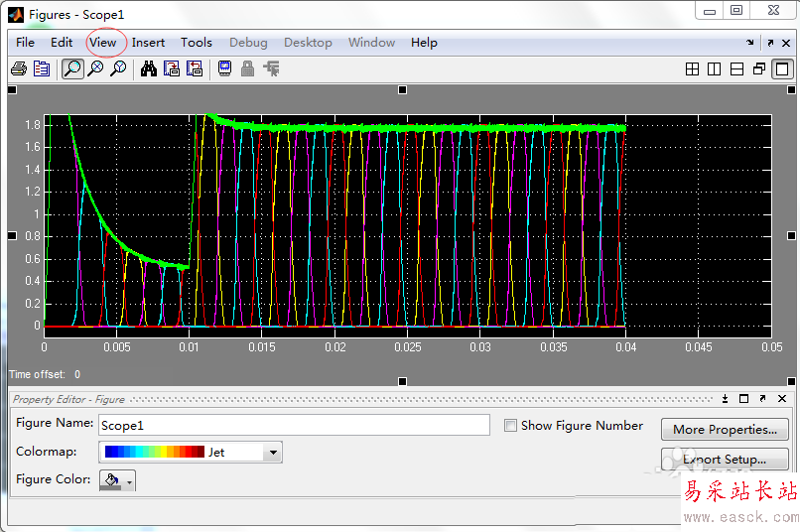Minimize the Property Editor panel
The height and width of the screenshot is (532, 800).
725,399
